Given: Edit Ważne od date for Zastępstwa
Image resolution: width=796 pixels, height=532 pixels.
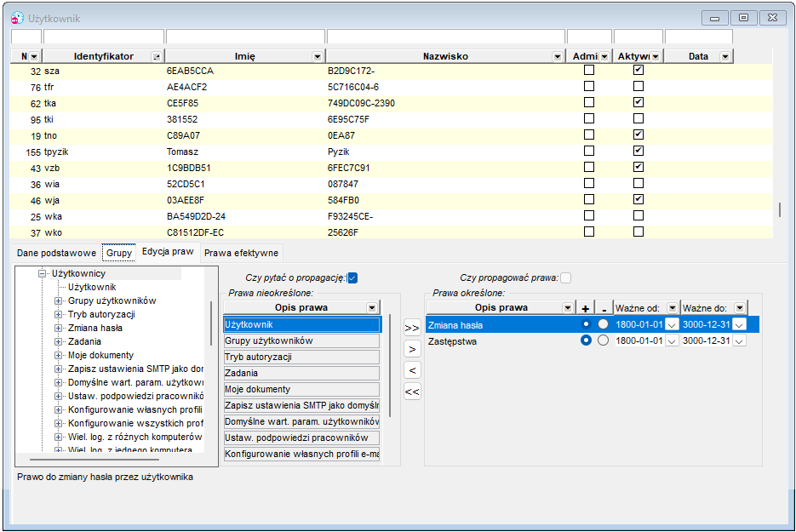Looking at the screenshot, I should pyautogui.click(x=639, y=341).
